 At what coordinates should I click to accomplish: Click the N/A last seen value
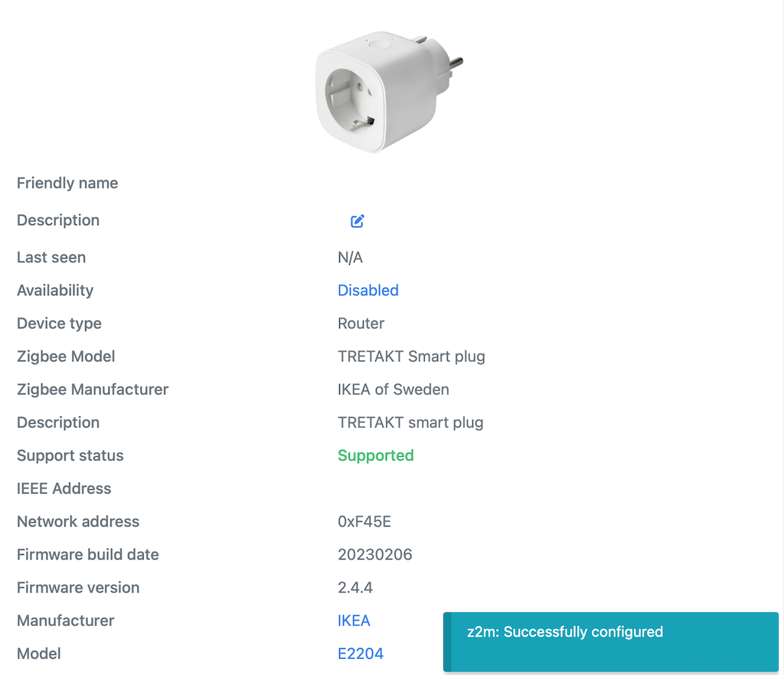point(351,257)
